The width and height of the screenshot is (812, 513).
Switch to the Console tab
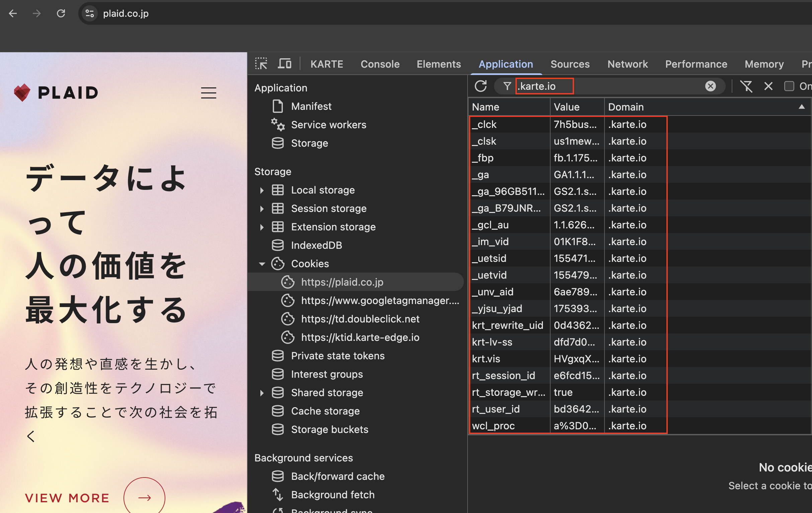point(380,64)
